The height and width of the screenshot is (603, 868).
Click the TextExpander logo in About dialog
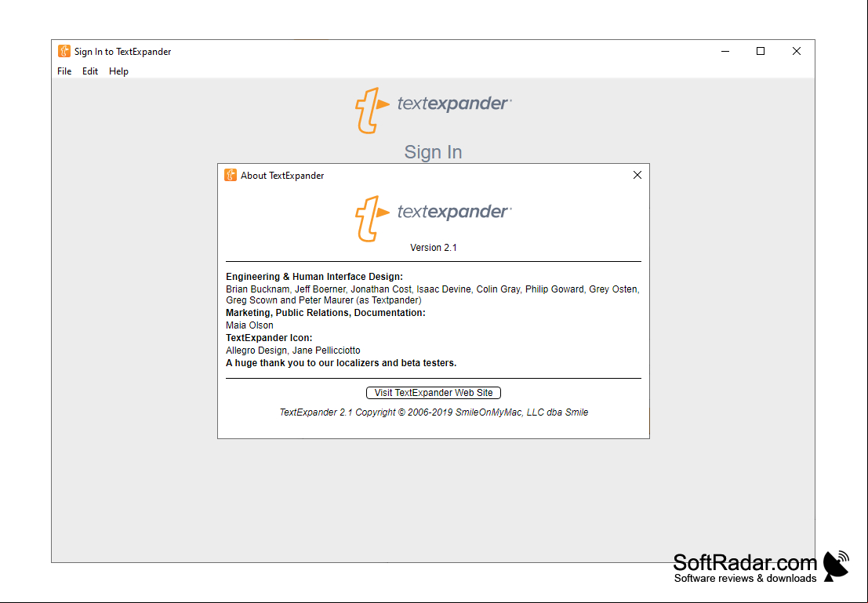point(434,218)
